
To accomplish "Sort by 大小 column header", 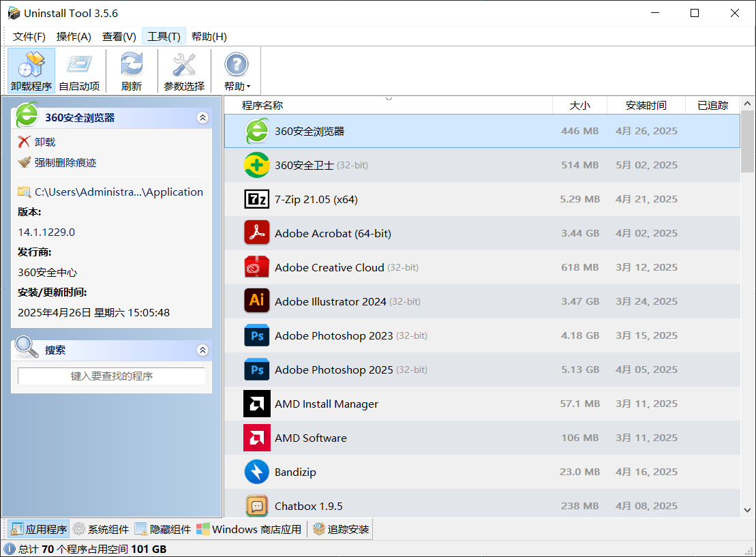I will pos(579,105).
